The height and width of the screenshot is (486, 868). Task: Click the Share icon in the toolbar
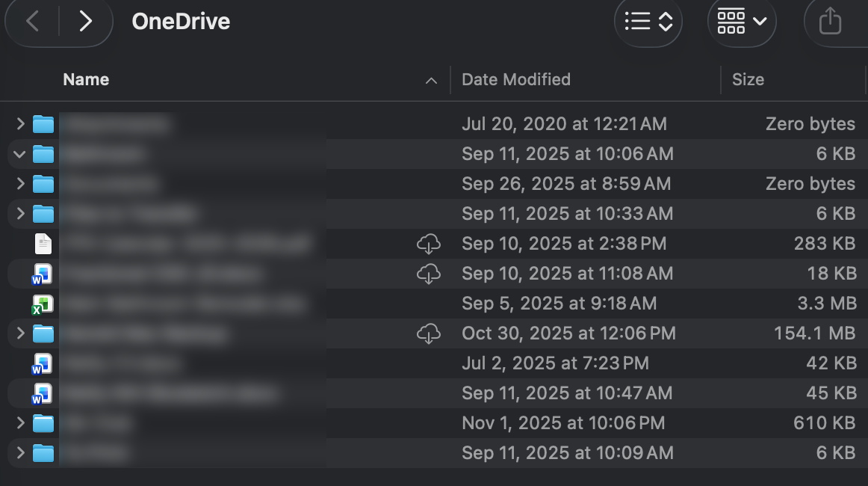point(830,22)
